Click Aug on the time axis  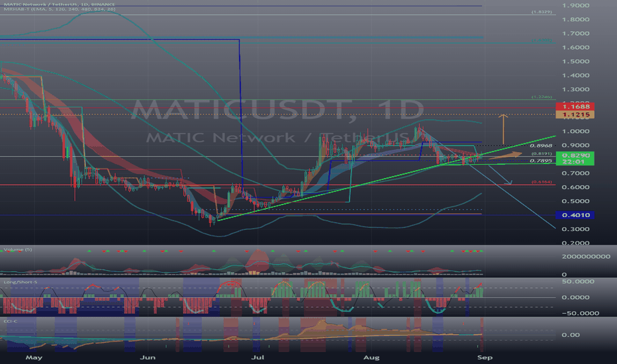coord(371,357)
